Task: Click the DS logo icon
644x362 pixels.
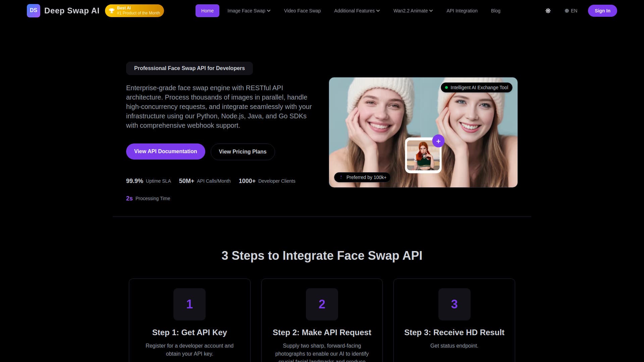Action: [33, 11]
